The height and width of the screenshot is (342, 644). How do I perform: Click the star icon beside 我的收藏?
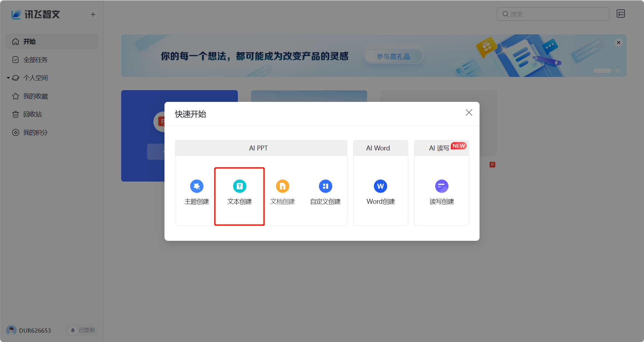pos(16,96)
